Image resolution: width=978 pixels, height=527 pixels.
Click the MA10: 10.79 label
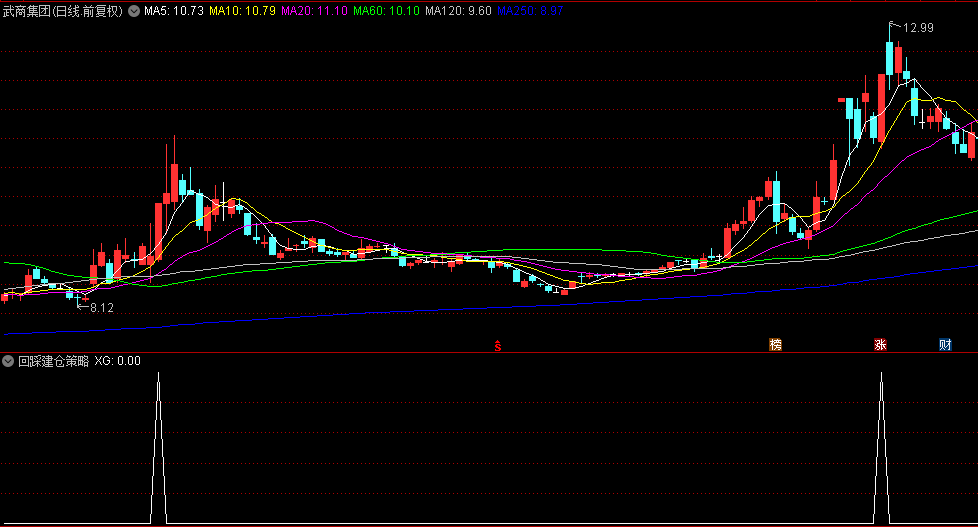(x=243, y=11)
